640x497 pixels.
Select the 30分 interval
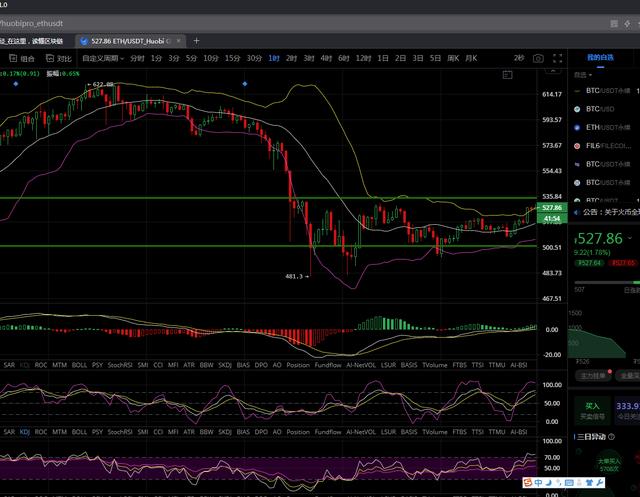[x=254, y=58]
